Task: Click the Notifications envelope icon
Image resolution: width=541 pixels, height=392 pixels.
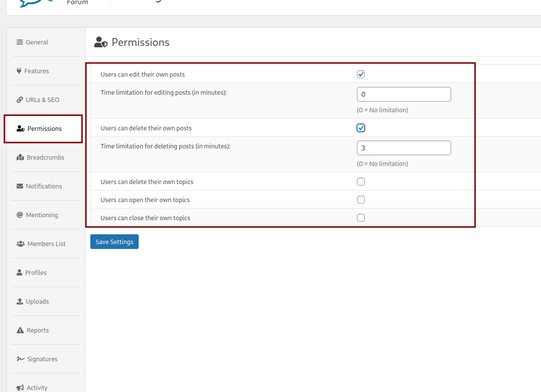Action: 20,186
